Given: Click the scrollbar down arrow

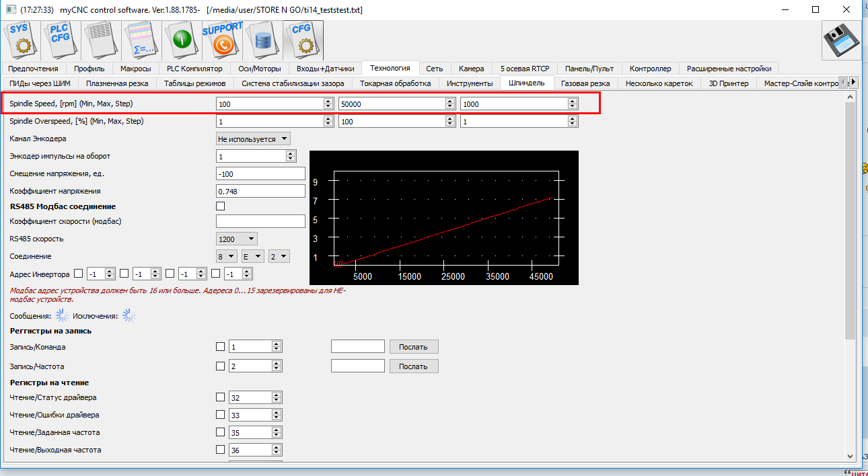Looking at the screenshot, I should [849, 455].
